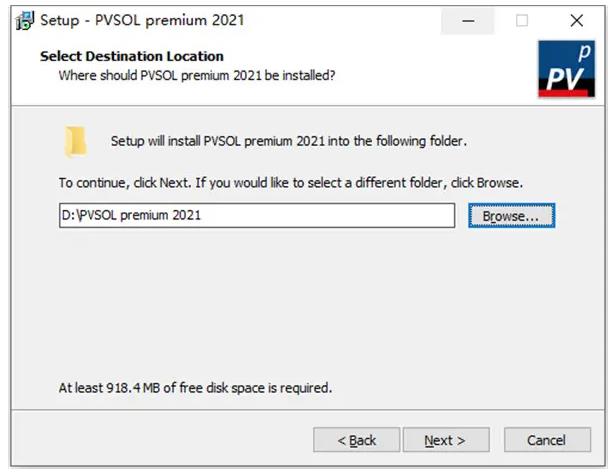
Task: Open the Browse folder dialog
Action: tap(511, 216)
